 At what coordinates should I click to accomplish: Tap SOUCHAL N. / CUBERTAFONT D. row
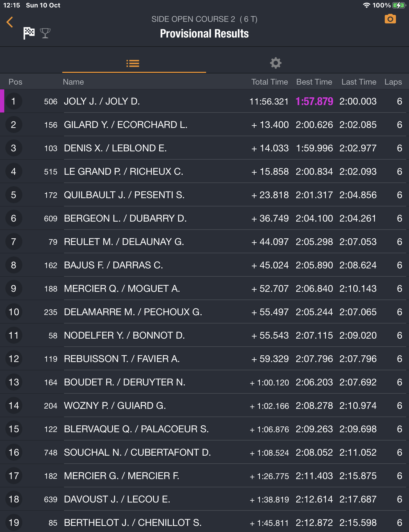(137, 452)
